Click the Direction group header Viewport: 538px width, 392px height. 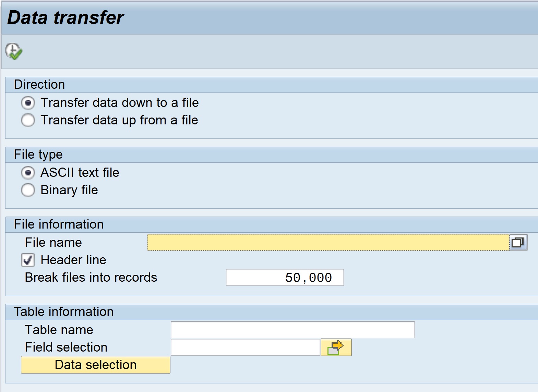(39, 84)
